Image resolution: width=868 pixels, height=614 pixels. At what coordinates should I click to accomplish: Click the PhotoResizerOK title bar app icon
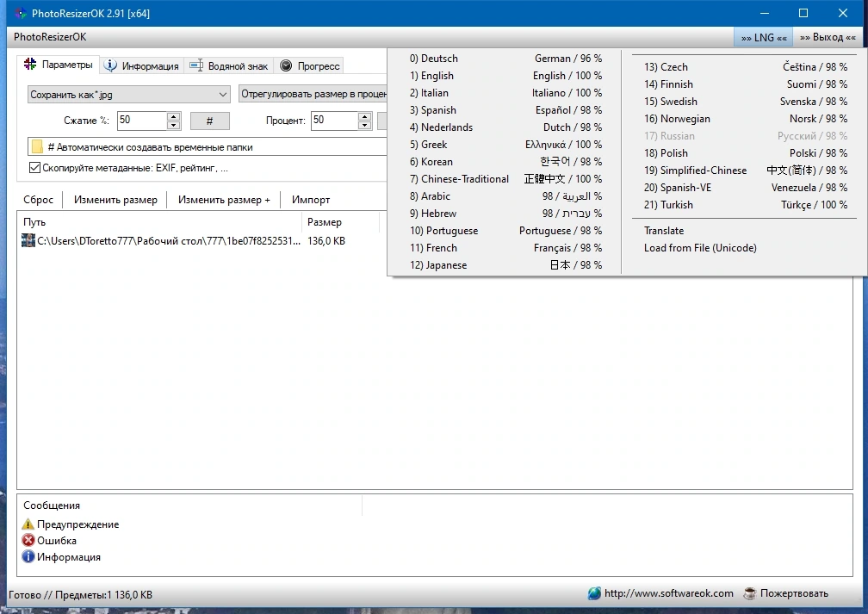[20, 13]
